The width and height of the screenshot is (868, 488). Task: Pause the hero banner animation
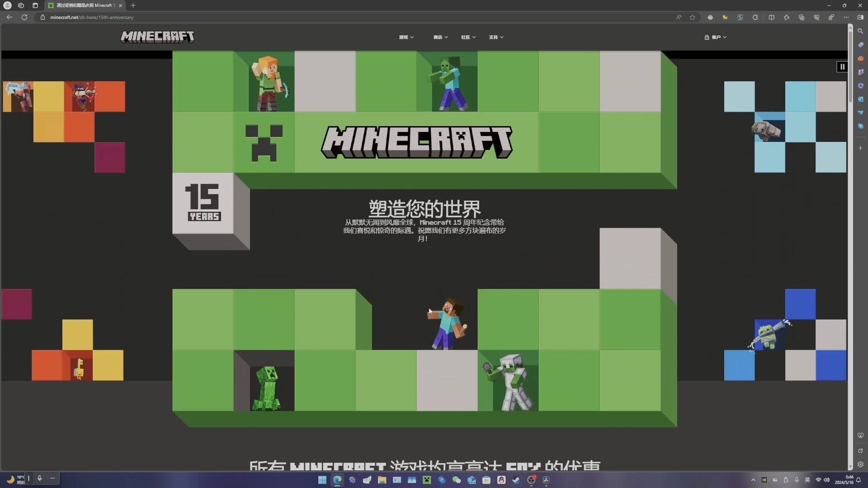842,66
